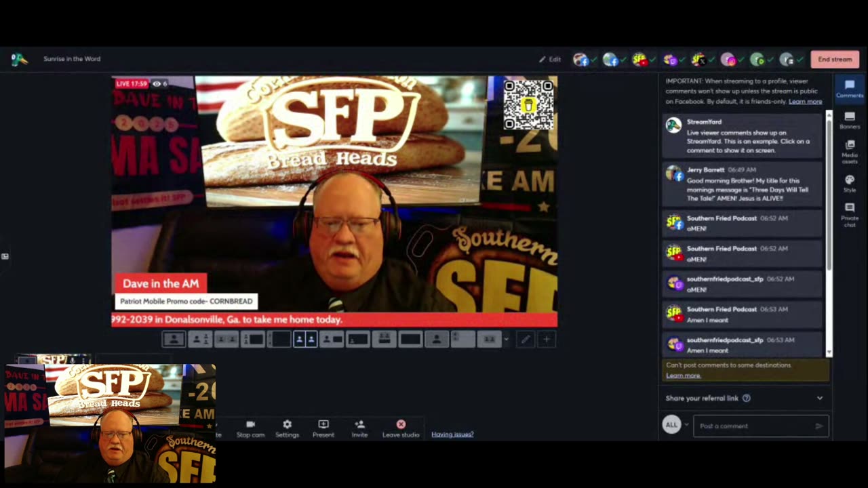Select the two stacked people beside screen layout
This screenshot has height=488, width=868.
tap(252, 339)
